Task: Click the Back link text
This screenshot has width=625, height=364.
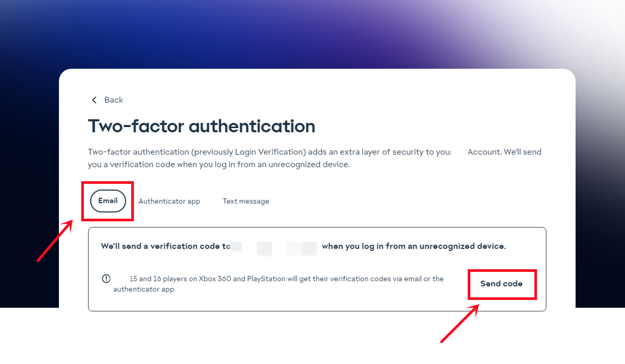Action: [114, 100]
